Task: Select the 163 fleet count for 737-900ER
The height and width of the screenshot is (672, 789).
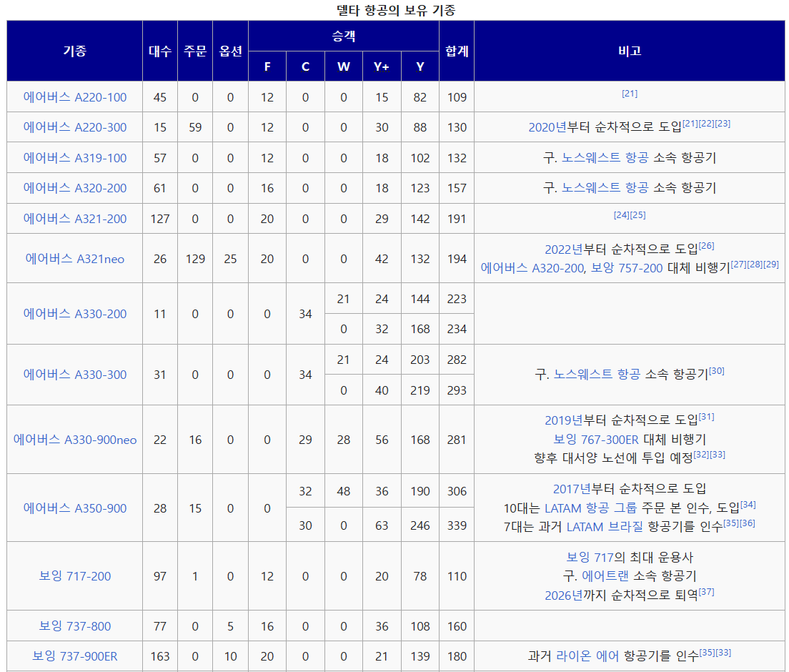Action: [160, 656]
